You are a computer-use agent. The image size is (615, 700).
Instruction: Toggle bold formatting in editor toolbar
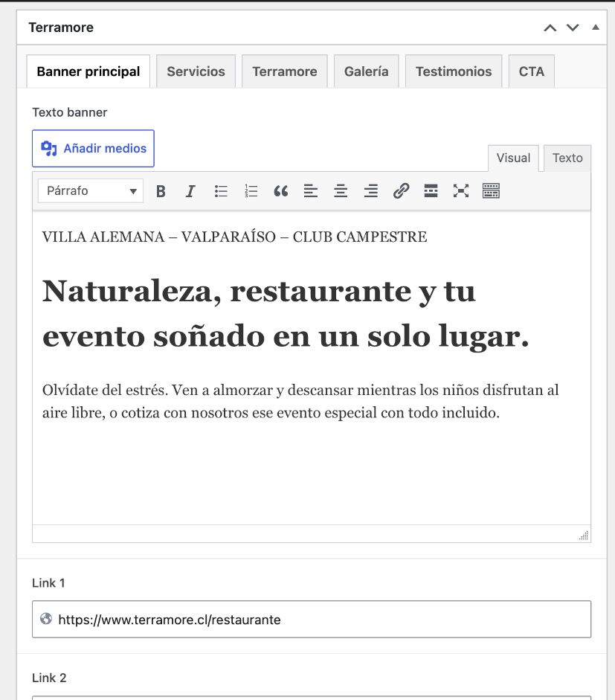[x=161, y=191]
